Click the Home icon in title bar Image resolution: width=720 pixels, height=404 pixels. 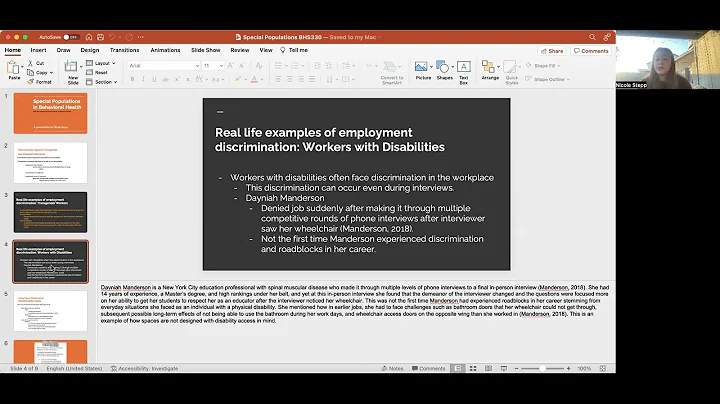coord(89,37)
